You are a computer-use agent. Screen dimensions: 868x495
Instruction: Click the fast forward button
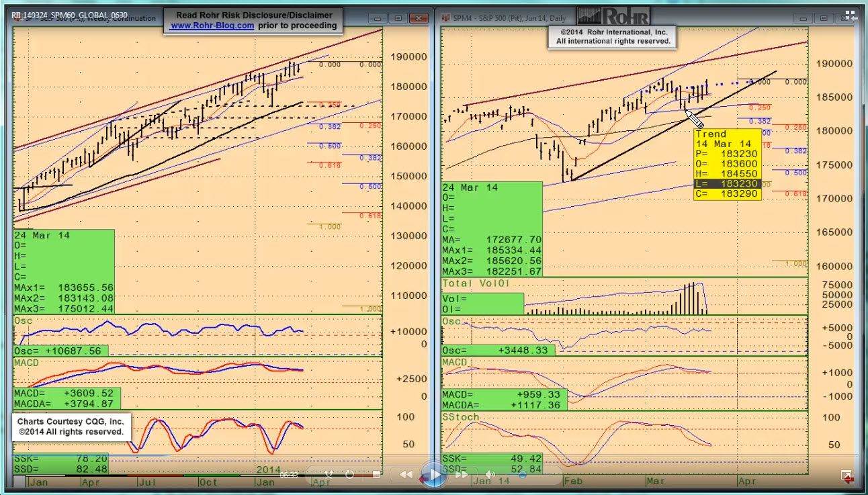click(462, 475)
